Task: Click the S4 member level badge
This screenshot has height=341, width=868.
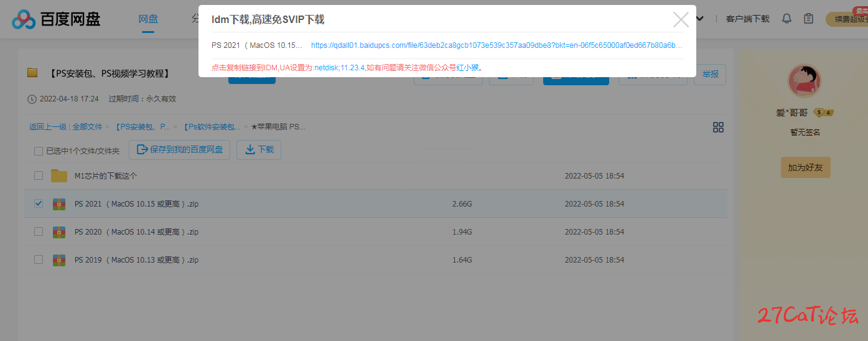Action: point(824,113)
